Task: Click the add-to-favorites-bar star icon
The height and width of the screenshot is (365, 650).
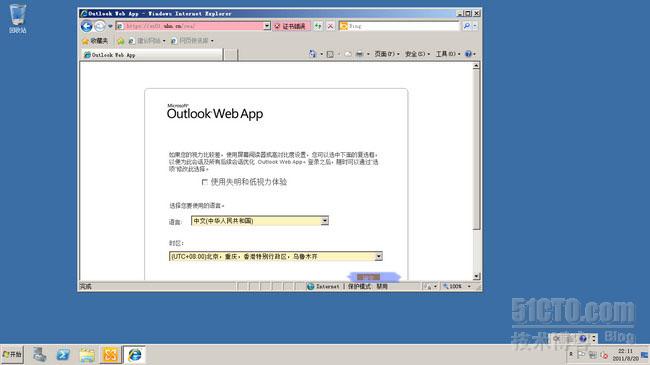Action: pos(121,41)
